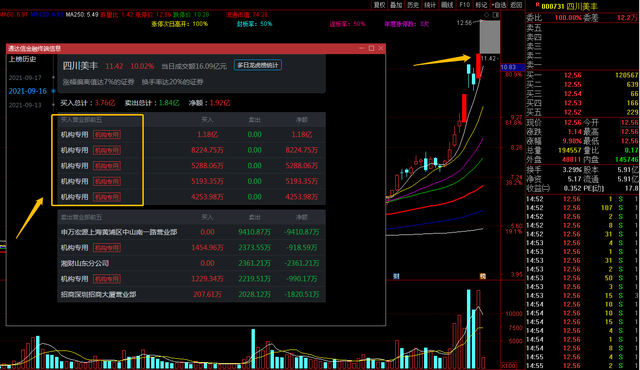Screen dimensions: 640x370
Task: Click the 自选 toolbar button
Action: pos(499,5)
